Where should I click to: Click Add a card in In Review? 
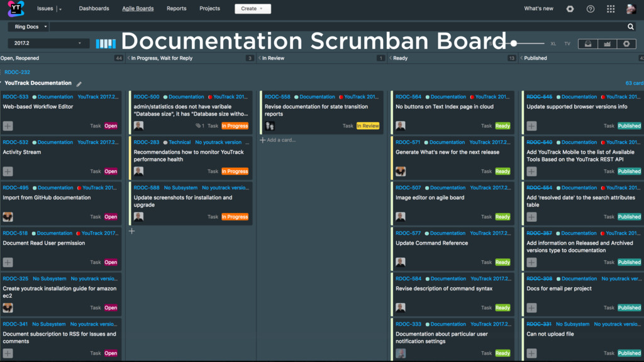point(278,140)
